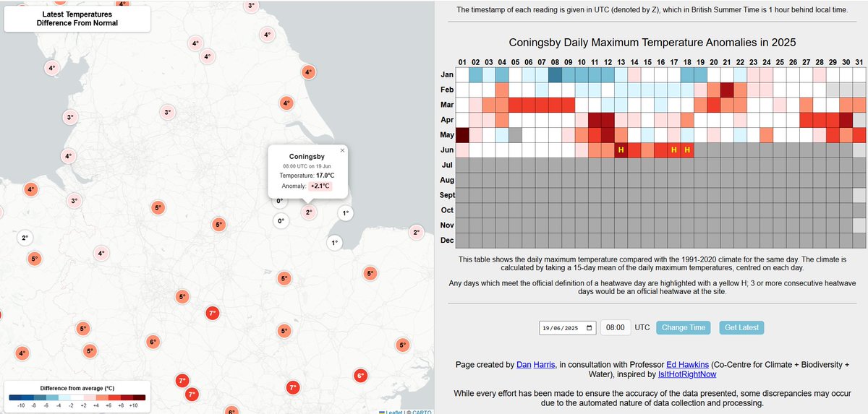Click the dark red May 01 cell
This screenshot has height=414, width=868.
click(463, 134)
